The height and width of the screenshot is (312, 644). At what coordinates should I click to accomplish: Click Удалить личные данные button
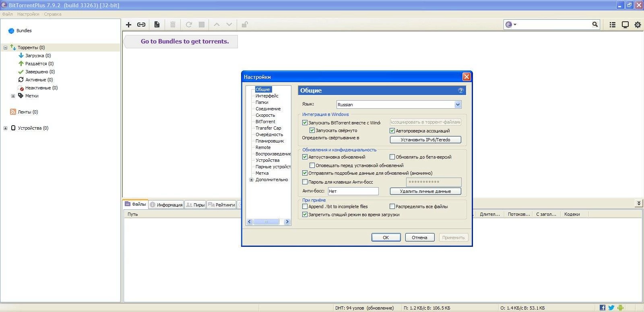coord(425,191)
